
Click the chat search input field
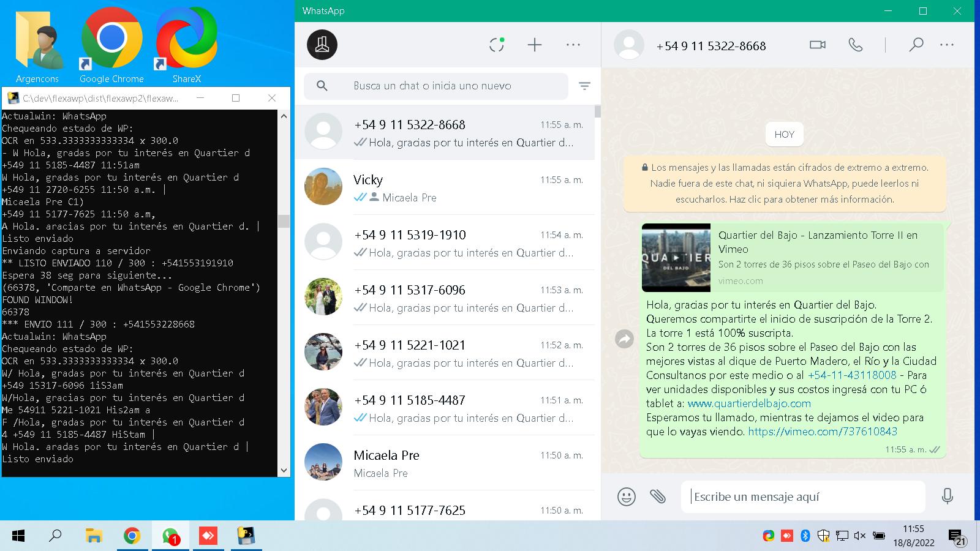pyautogui.click(x=436, y=86)
